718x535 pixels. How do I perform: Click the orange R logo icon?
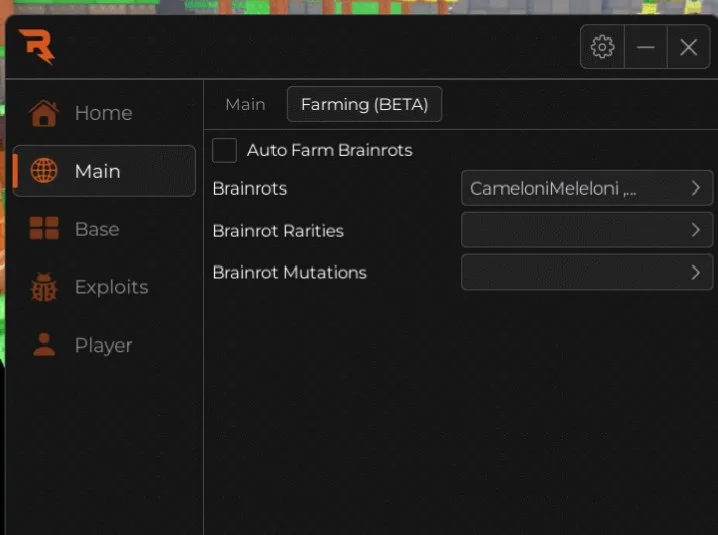tap(37, 46)
